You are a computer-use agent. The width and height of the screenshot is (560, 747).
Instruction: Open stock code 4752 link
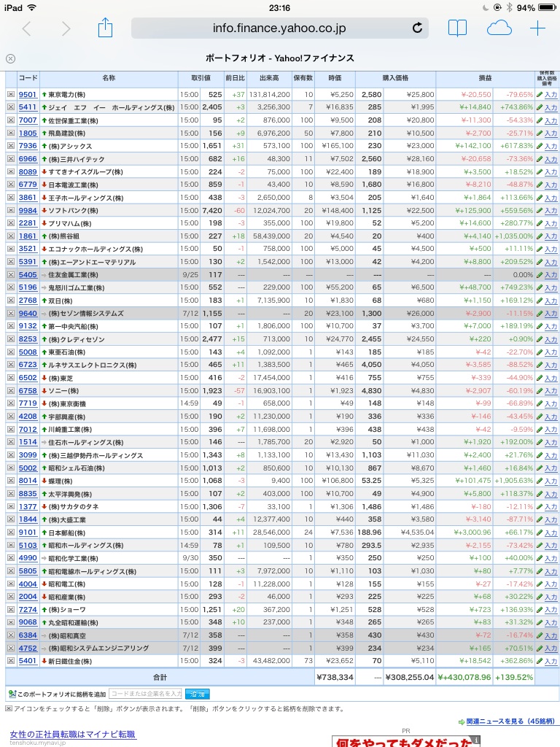28,648
